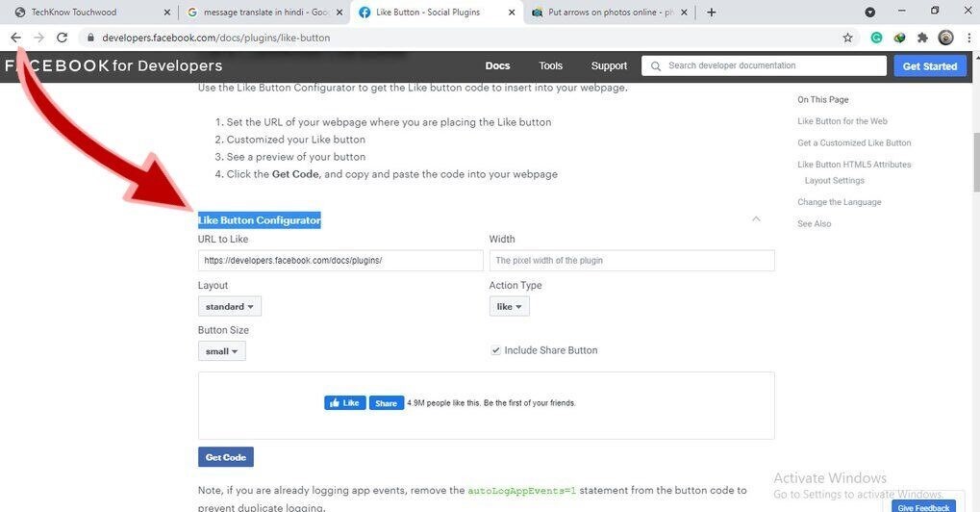
Task: Bookmark this page with the star icon
Action: pos(847,38)
